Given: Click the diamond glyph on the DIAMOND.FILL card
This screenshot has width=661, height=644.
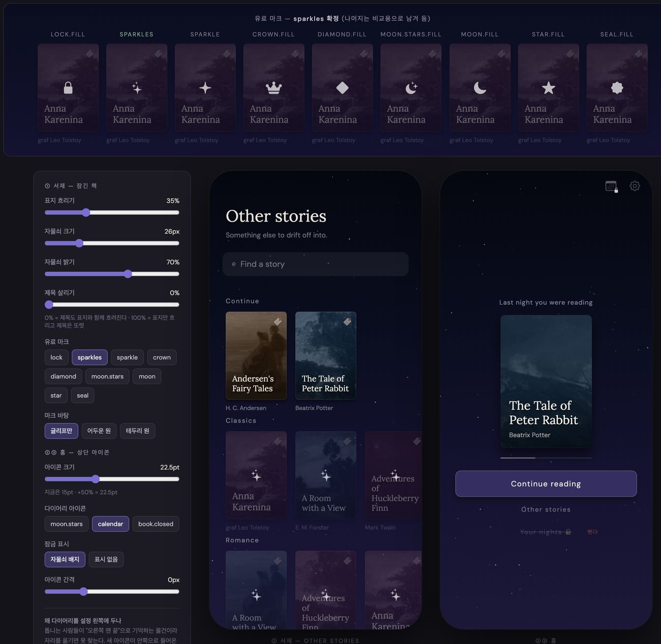Looking at the screenshot, I should pyautogui.click(x=342, y=88).
